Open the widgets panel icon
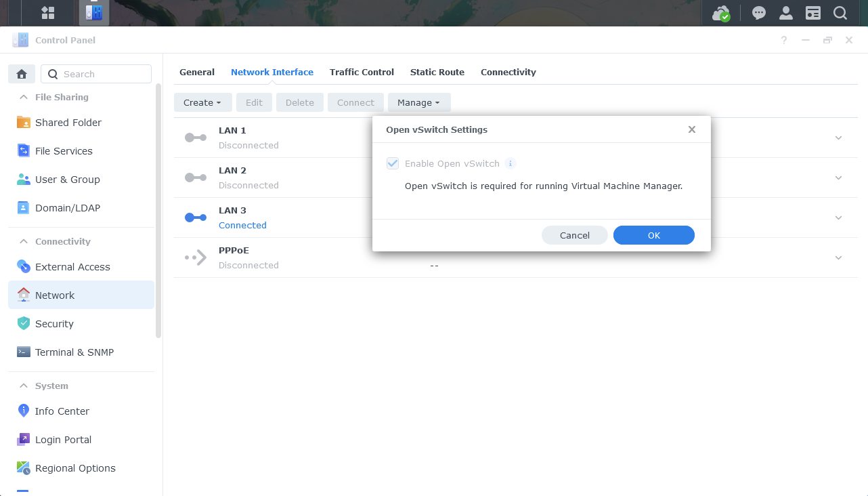 [x=813, y=13]
